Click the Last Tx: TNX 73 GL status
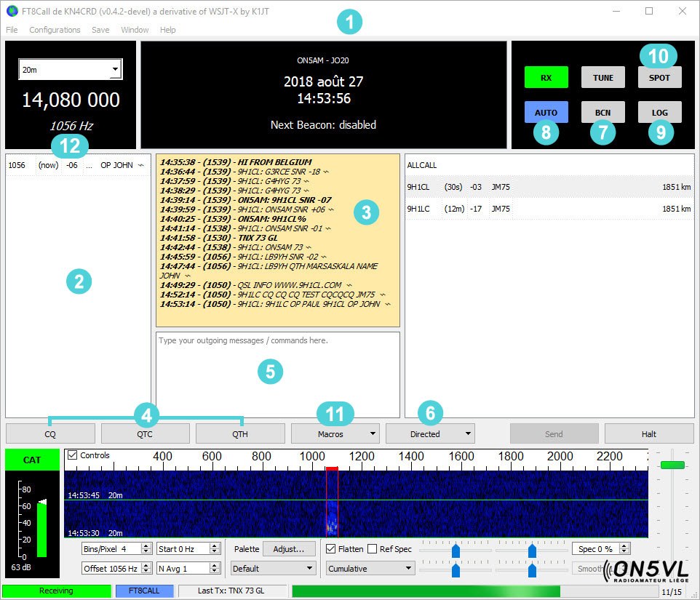Screen dimensions: 700x600 tap(231, 591)
